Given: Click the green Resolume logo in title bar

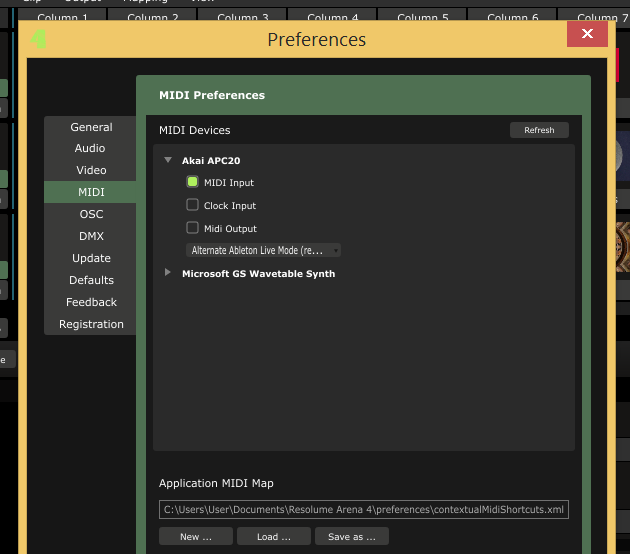Looking at the screenshot, I should [38, 39].
